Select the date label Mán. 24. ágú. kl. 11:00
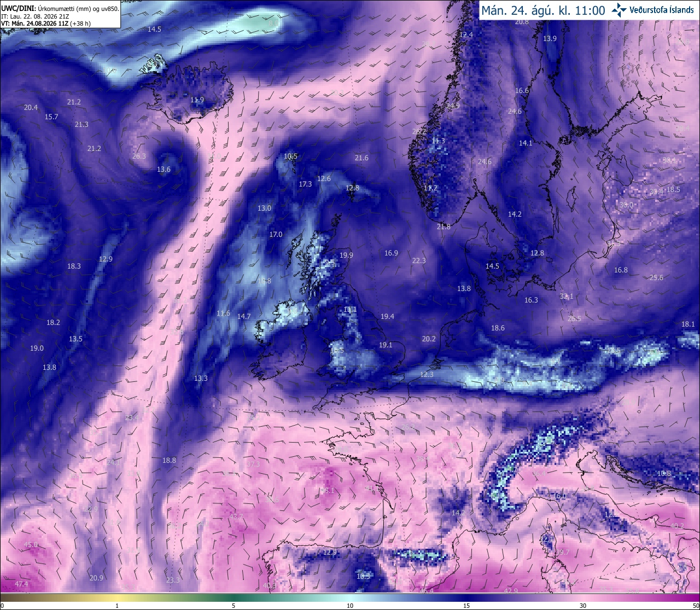Image resolution: width=700 pixels, height=610 pixels. pyautogui.click(x=543, y=10)
